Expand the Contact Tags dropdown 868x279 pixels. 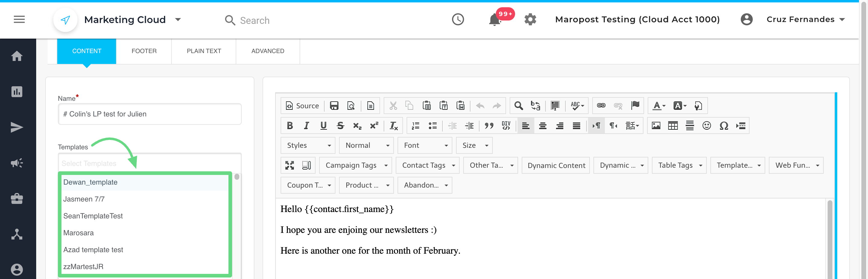(428, 165)
